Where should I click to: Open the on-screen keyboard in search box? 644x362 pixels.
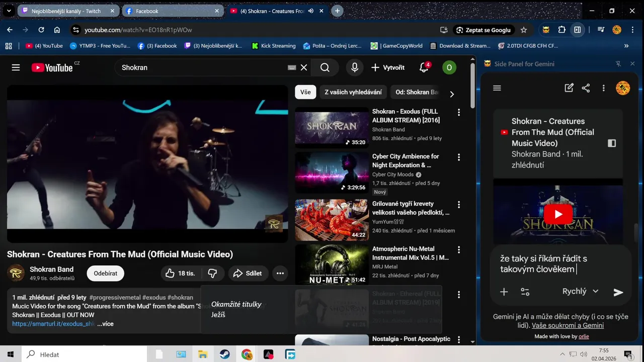[x=292, y=67]
